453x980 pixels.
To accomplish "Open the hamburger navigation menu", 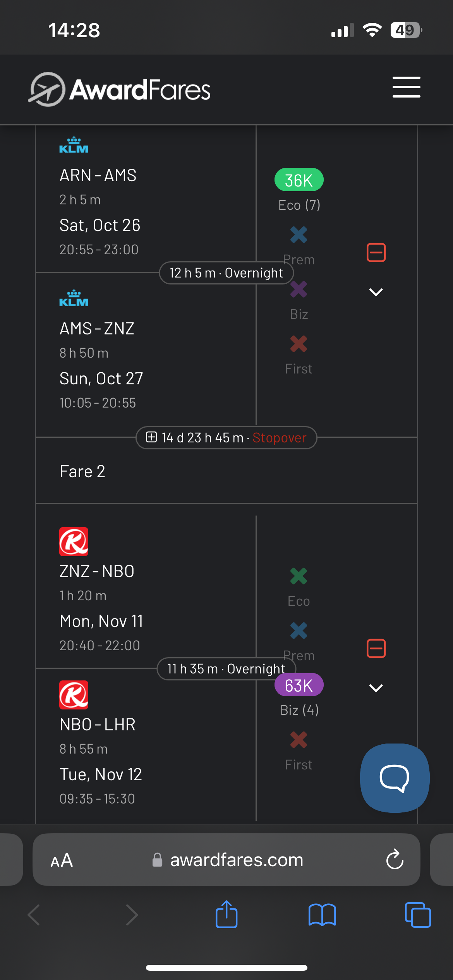I will pyautogui.click(x=406, y=87).
